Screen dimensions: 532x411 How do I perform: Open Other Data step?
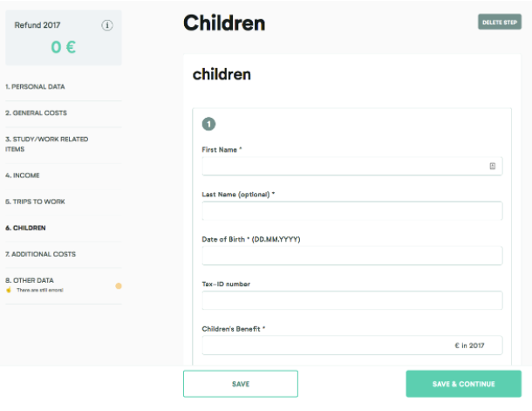(x=30, y=280)
